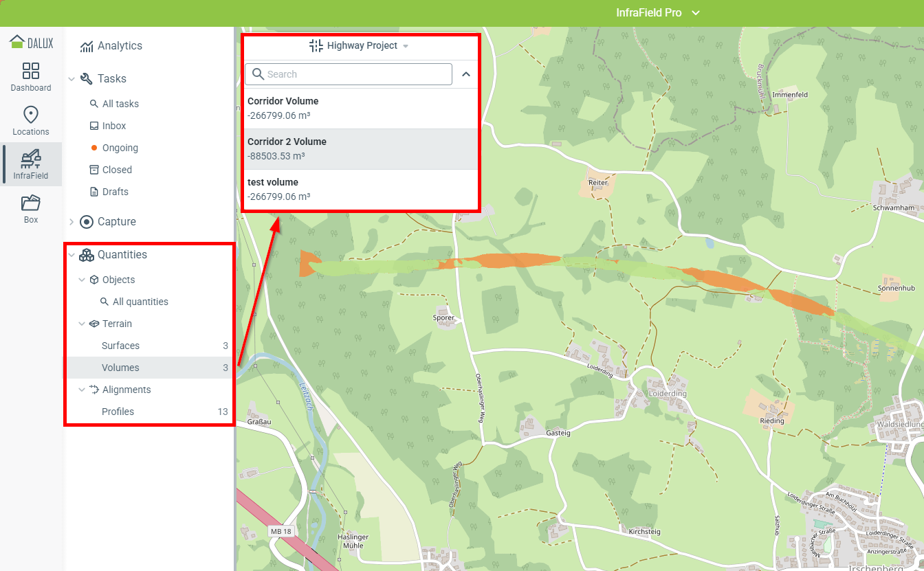Collapse the Tasks section chevron
The width and height of the screenshot is (924, 571).
pos(71,79)
